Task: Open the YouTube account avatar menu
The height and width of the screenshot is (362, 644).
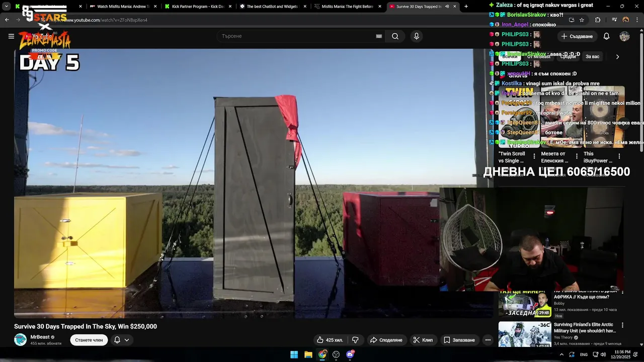Action: coord(624,36)
